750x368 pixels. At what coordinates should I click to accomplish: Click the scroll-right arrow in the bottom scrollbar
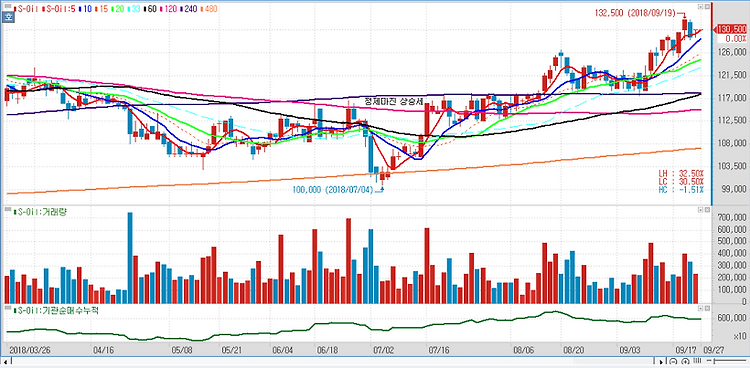coord(661,362)
